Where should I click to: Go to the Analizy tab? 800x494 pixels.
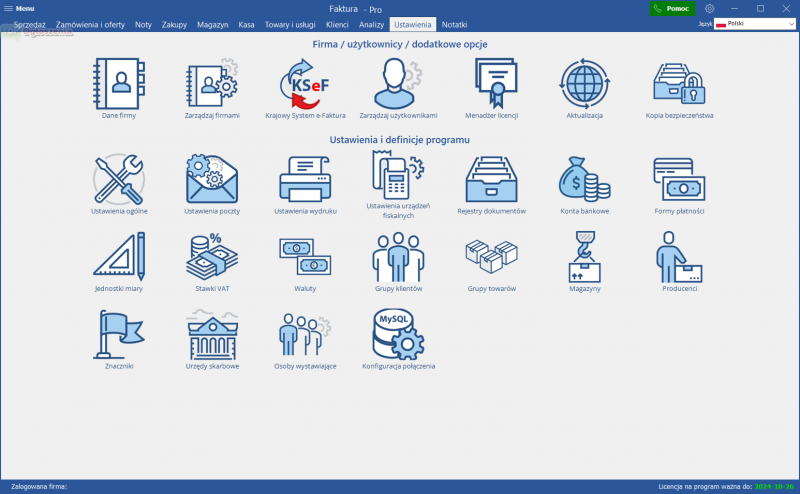[x=371, y=23]
